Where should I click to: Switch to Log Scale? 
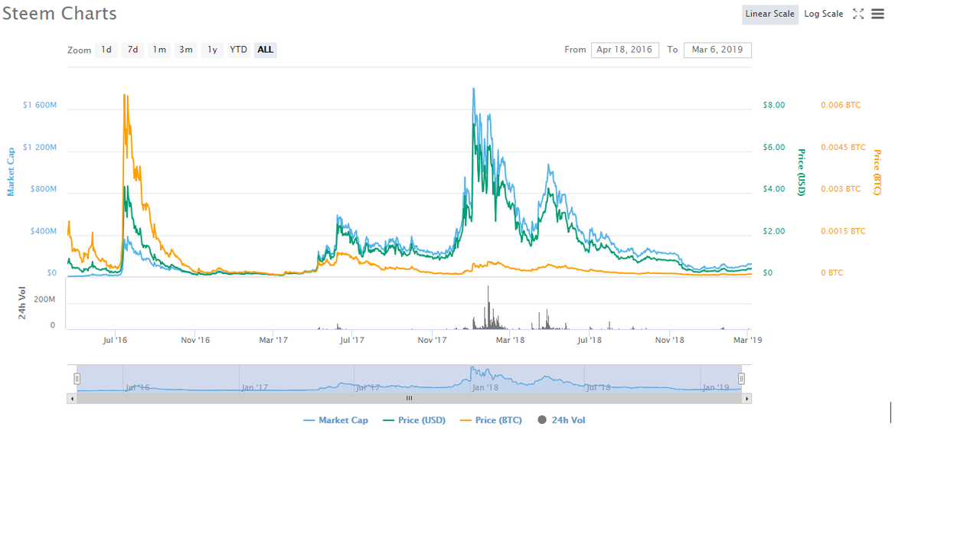tap(824, 14)
